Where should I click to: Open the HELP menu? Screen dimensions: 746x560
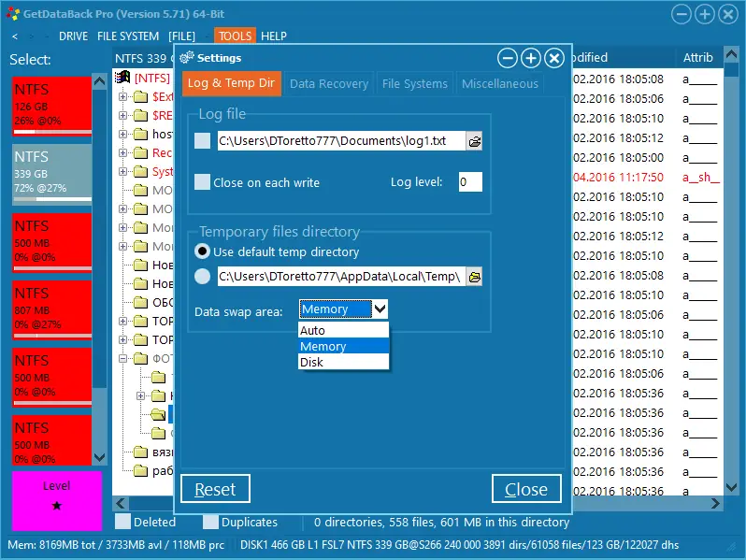(x=274, y=36)
